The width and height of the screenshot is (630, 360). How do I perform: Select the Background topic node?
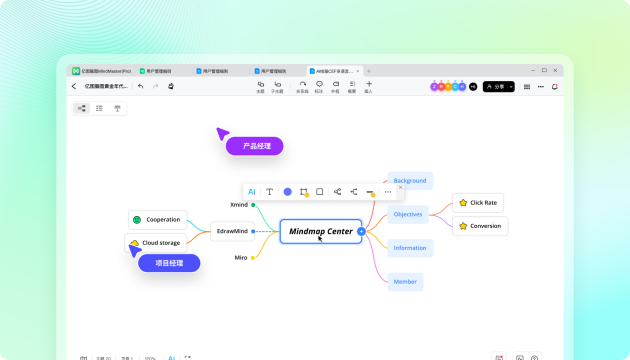coord(410,181)
